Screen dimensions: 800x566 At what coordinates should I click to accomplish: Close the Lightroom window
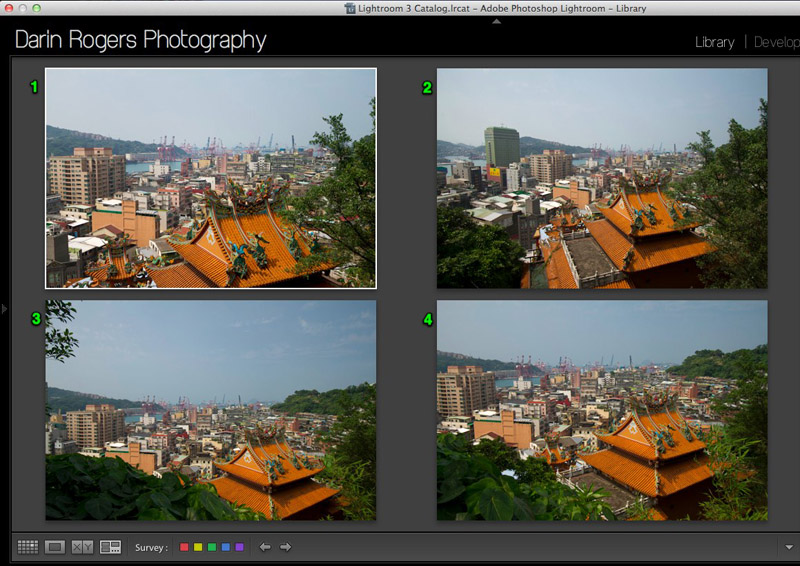click(x=9, y=8)
